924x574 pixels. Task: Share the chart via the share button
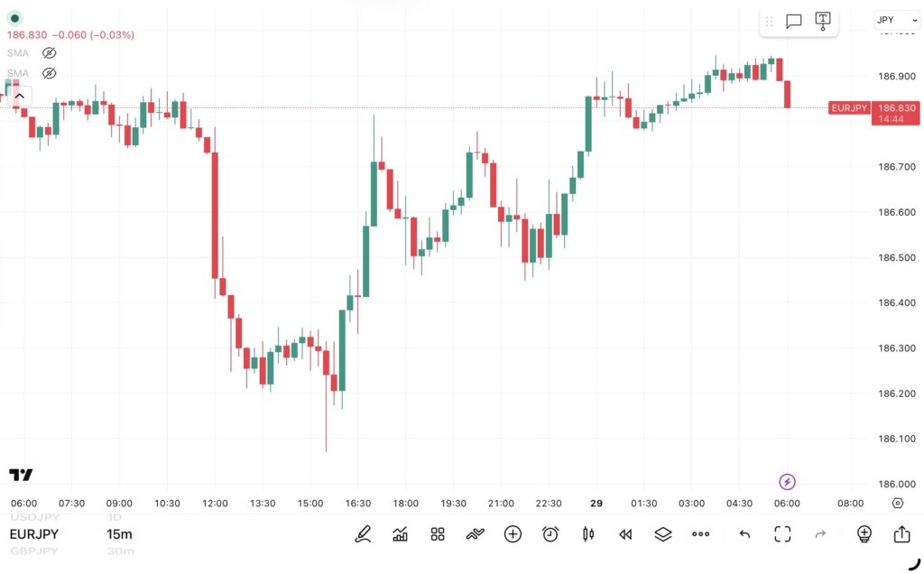(x=901, y=534)
